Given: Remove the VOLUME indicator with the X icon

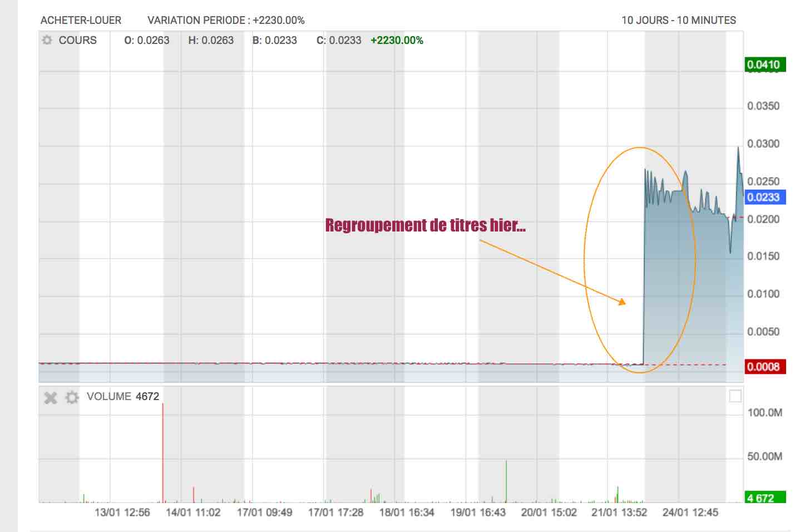Looking at the screenshot, I should pos(51,397).
